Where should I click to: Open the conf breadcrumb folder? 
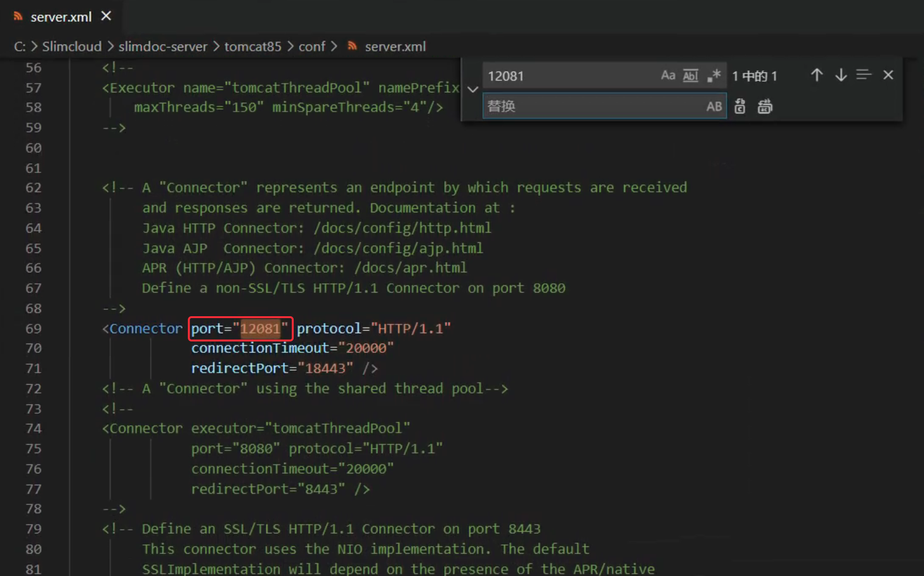click(311, 46)
